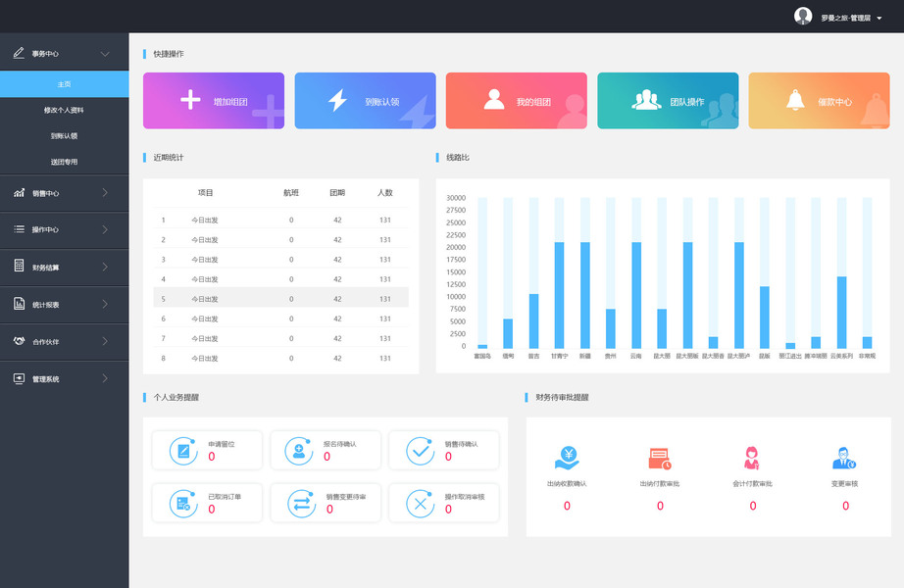Click 131 in row 1 of the table

[385, 220]
